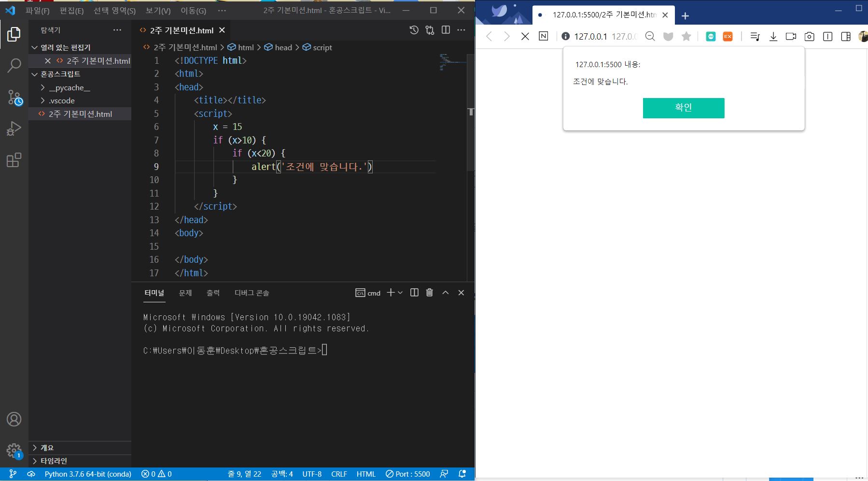Select the cmd terminal label

368,293
